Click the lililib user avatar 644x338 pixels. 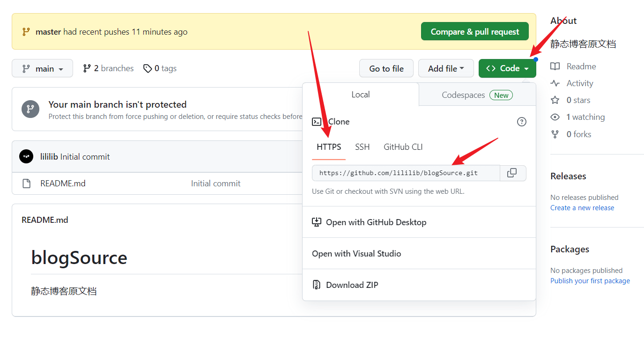(26, 156)
